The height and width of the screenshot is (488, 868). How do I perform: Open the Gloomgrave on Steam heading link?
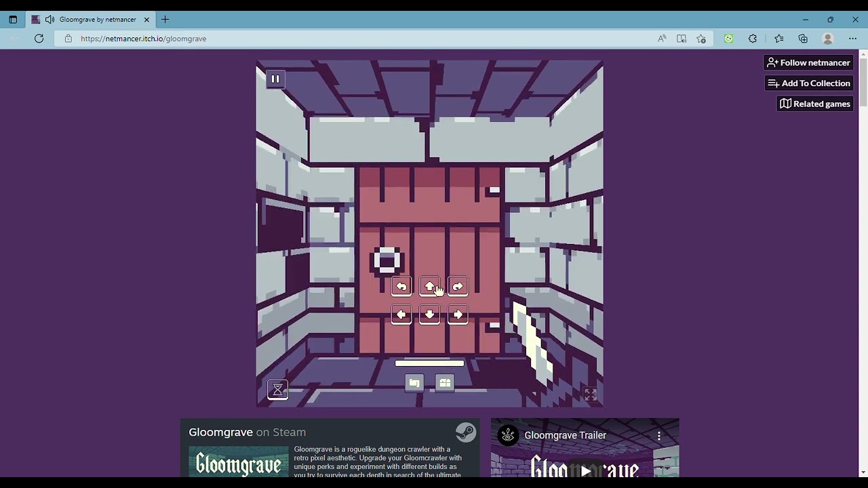point(248,432)
